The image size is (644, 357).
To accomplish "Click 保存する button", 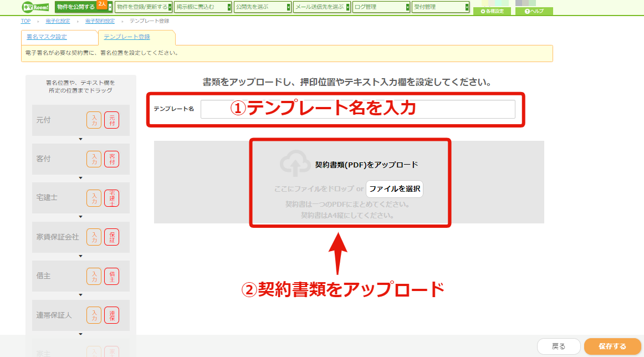I will [612, 346].
